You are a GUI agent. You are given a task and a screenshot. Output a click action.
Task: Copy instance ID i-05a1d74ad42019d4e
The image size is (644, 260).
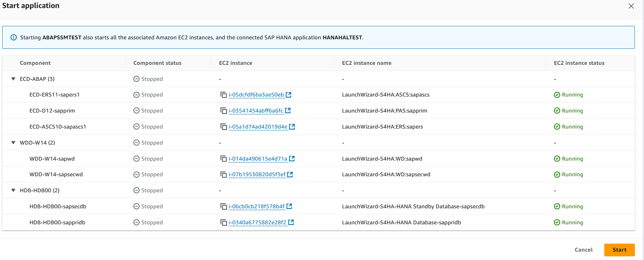[x=223, y=127]
